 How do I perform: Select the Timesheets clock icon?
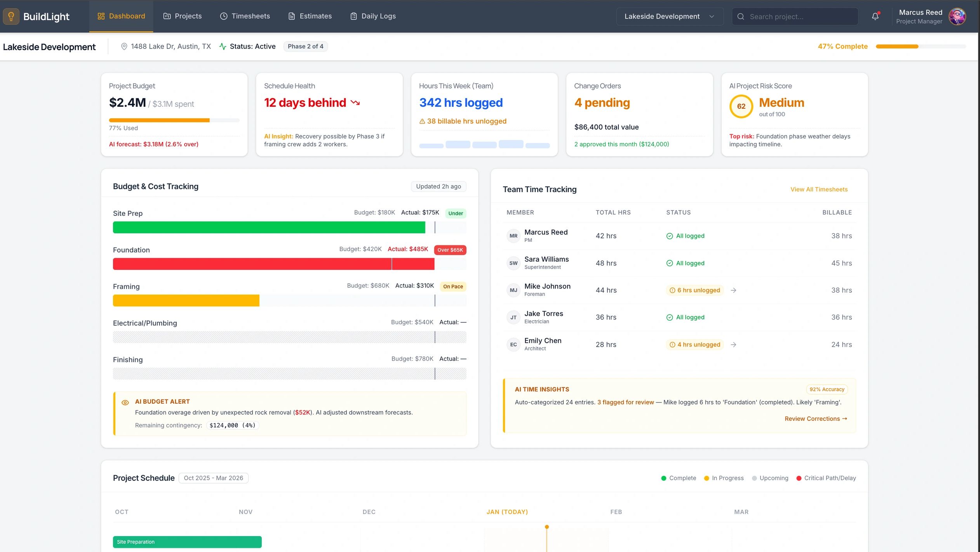pyautogui.click(x=223, y=16)
